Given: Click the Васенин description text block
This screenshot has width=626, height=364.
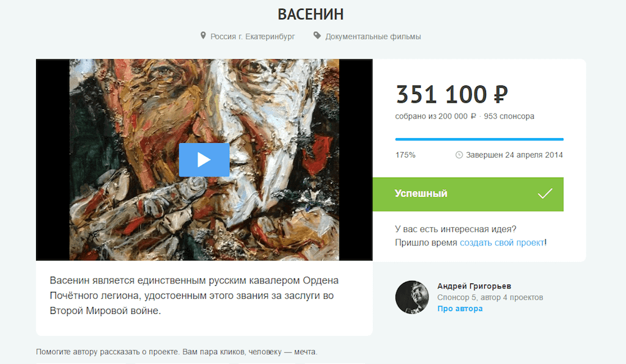Looking at the screenshot, I should click(194, 296).
